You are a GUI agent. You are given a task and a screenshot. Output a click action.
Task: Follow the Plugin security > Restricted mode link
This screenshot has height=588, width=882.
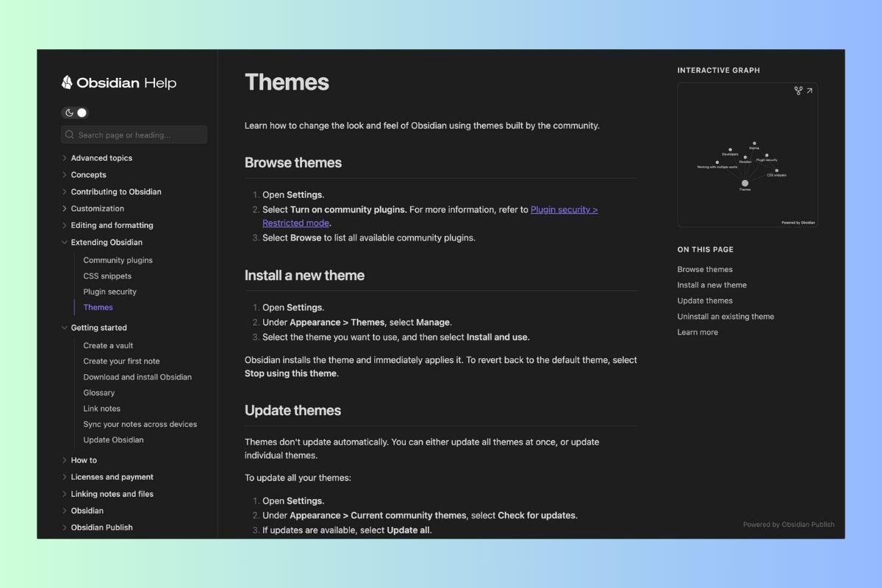pyautogui.click(x=564, y=210)
